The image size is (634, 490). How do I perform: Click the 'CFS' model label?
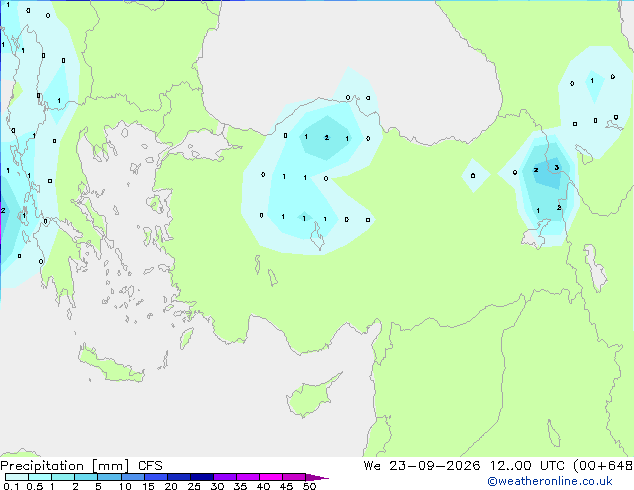coord(150,466)
